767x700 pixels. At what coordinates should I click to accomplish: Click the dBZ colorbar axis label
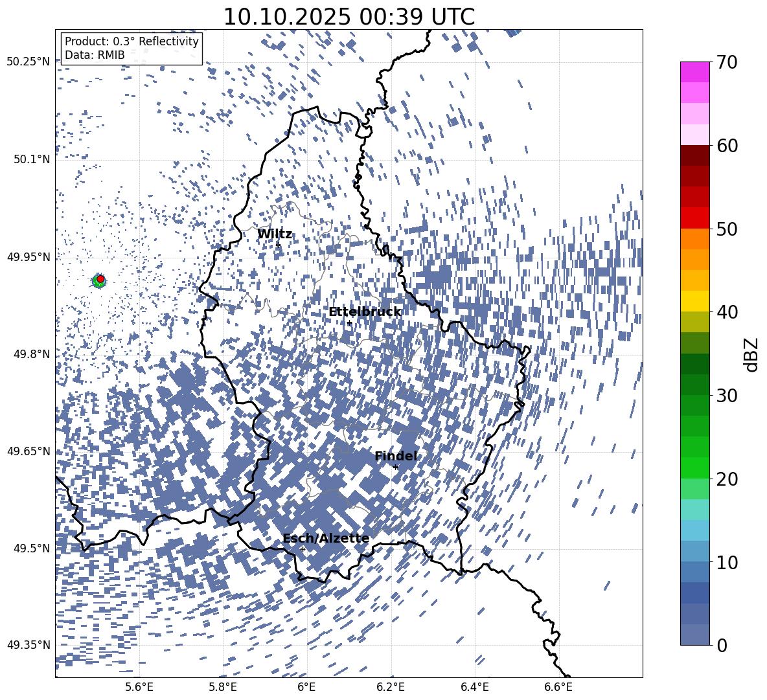(752, 354)
